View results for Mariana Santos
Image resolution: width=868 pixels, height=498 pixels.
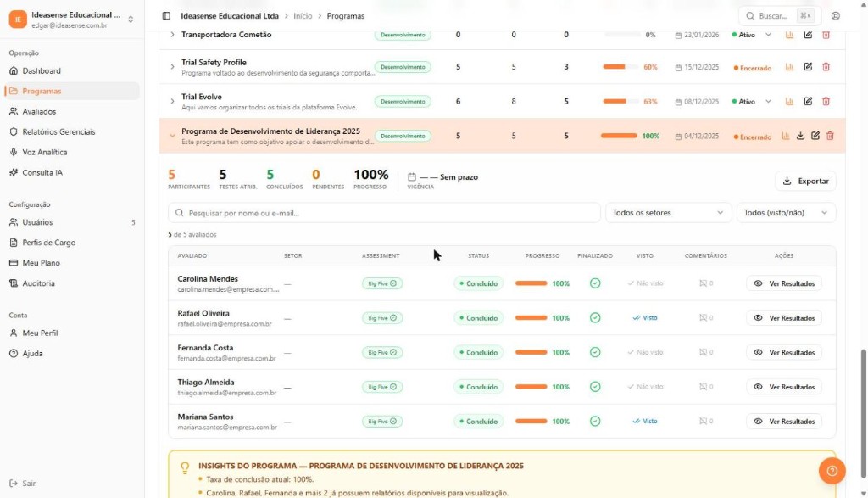(784, 421)
